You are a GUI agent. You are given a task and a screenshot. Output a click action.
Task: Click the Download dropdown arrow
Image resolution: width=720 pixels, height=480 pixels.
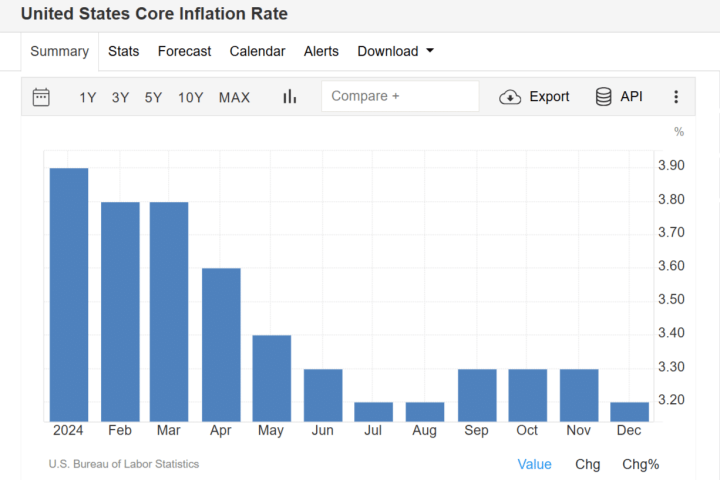(x=430, y=51)
